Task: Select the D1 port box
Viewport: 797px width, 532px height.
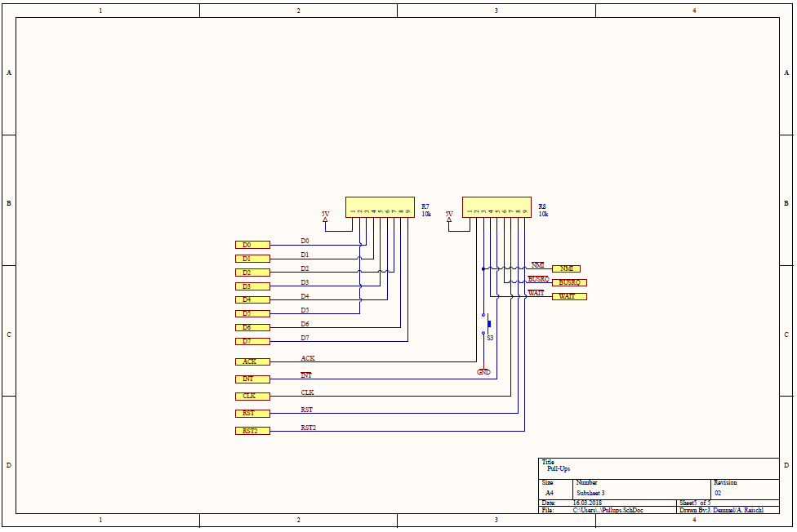Action: click(x=252, y=259)
